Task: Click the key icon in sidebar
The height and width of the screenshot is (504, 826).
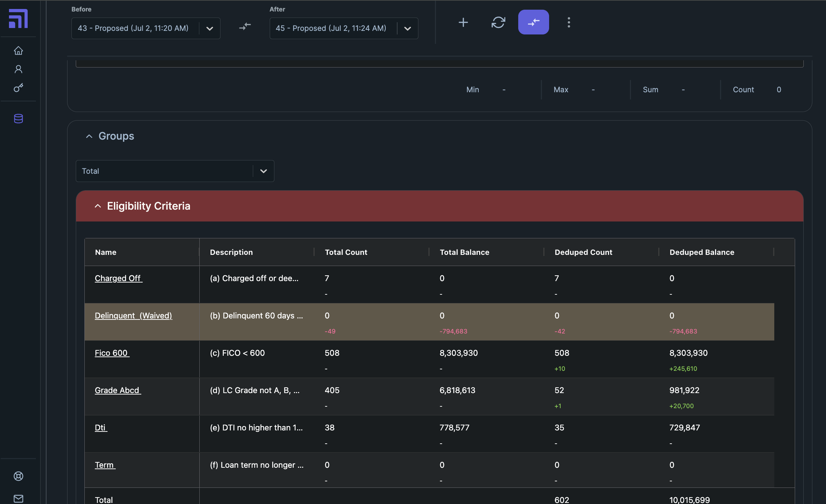Action: click(18, 88)
